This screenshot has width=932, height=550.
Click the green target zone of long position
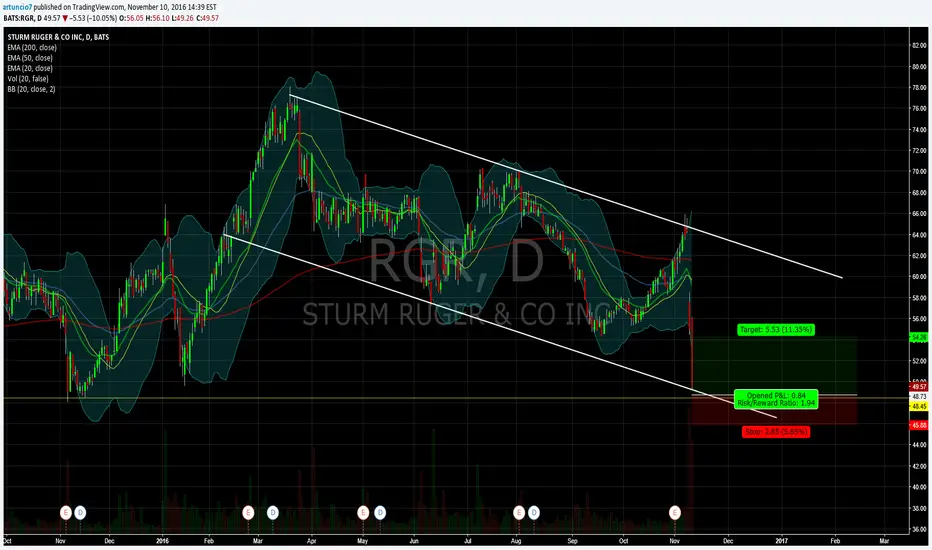pyautogui.click(x=774, y=366)
